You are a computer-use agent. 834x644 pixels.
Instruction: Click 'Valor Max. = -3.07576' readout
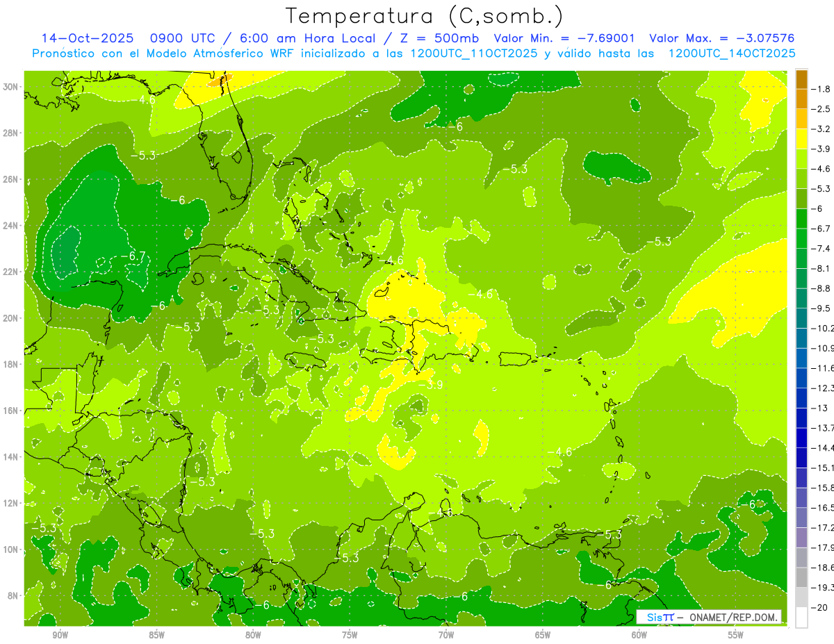[x=721, y=38]
